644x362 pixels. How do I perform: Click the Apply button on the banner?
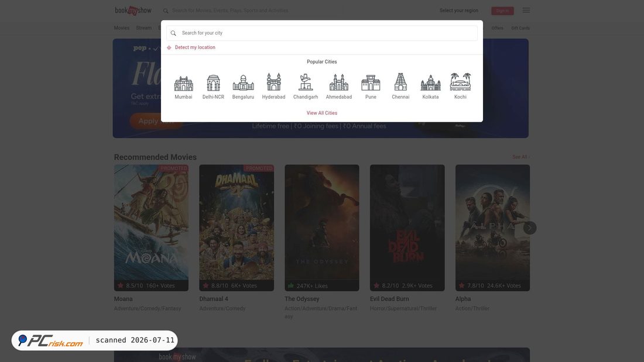point(156,121)
